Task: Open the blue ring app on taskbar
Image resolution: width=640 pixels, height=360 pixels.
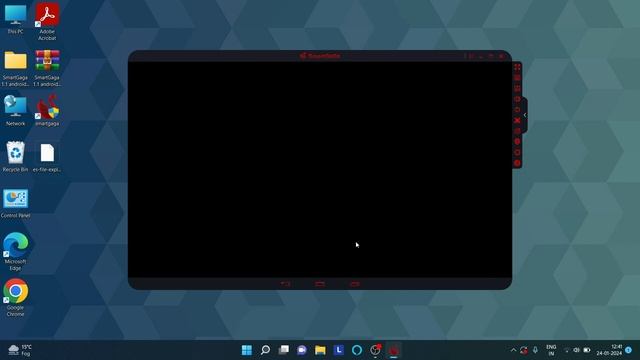Action: [357, 350]
